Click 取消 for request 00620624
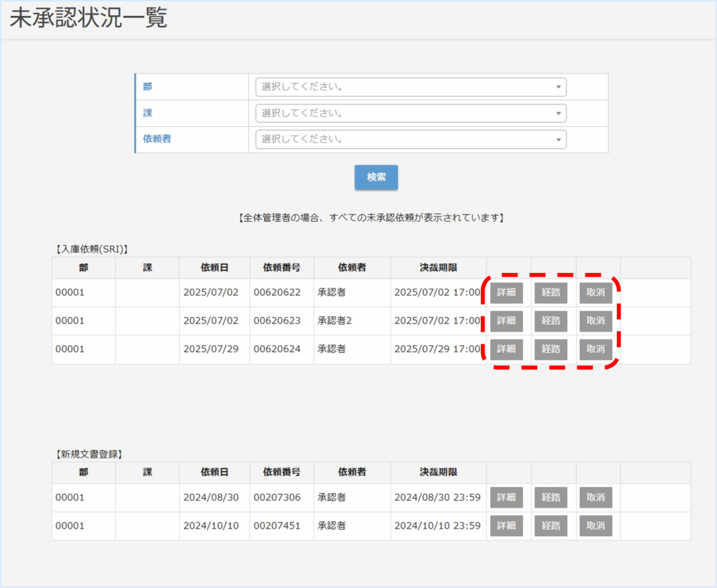Viewport: 717px width, 588px height. 595,349
